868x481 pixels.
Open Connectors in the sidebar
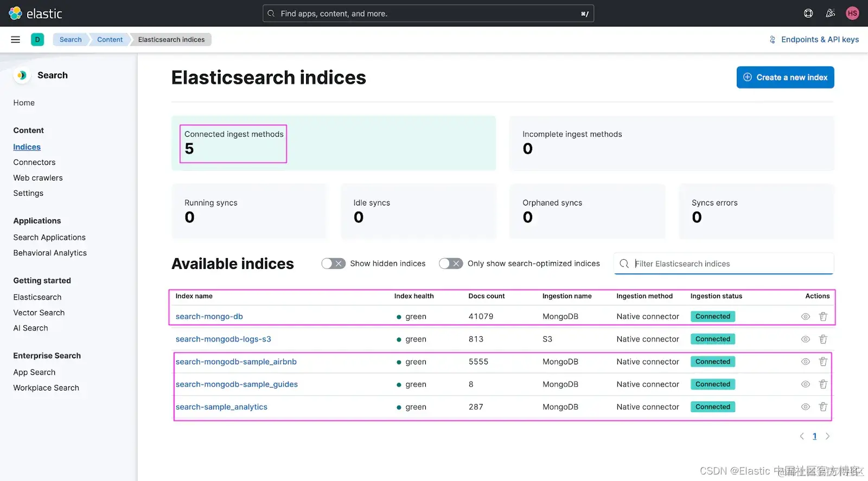[34, 162]
